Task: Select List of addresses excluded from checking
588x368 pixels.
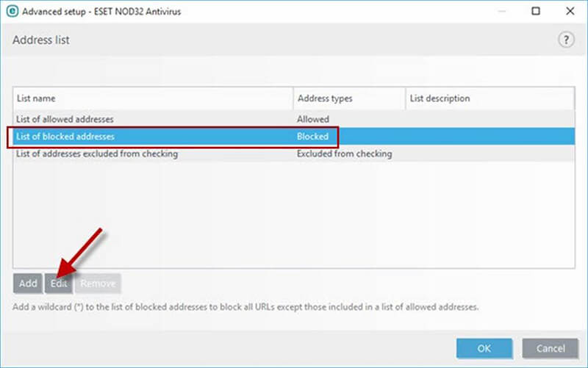Action: click(x=293, y=154)
